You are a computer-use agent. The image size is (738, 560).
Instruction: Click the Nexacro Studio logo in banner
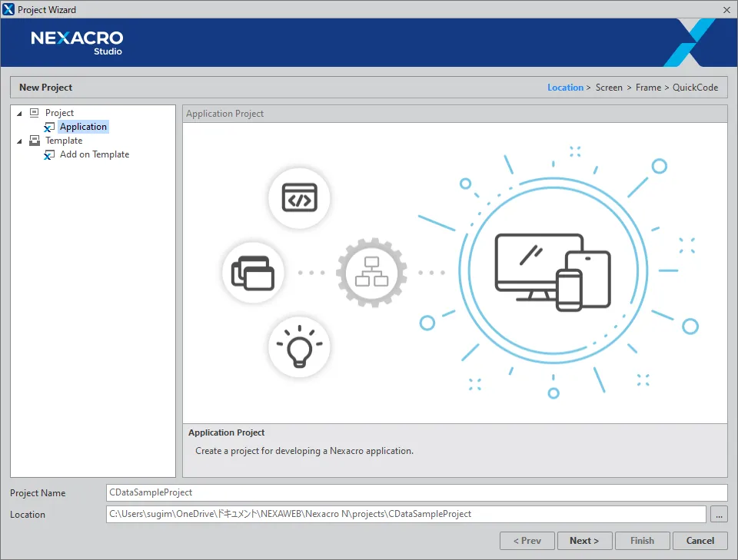pyautogui.click(x=77, y=41)
